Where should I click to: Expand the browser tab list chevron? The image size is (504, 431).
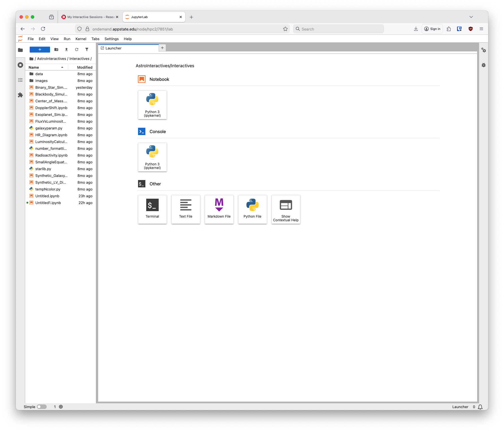(x=471, y=17)
